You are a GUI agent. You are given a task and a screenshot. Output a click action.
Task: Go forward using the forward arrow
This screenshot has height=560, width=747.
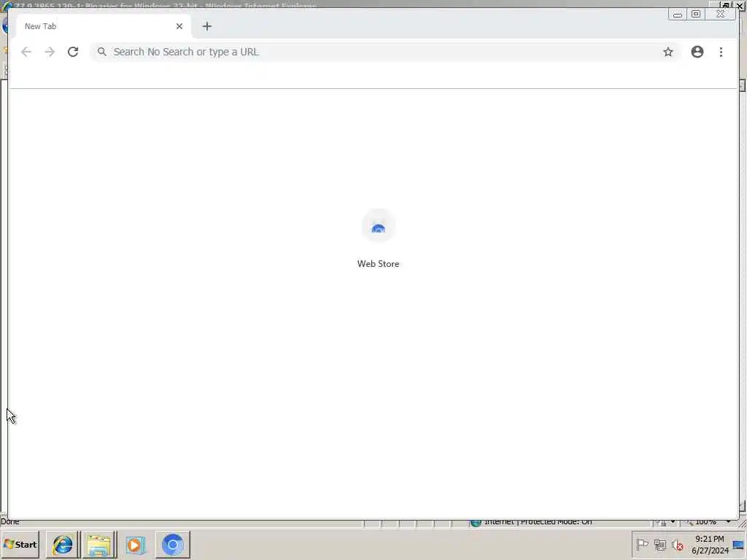coord(50,52)
